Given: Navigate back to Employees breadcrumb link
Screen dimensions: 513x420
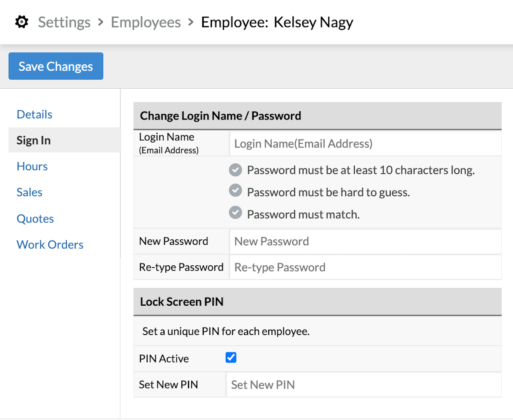Looking at the screenshot, I should pyautogui.click(x=145, y=22).
